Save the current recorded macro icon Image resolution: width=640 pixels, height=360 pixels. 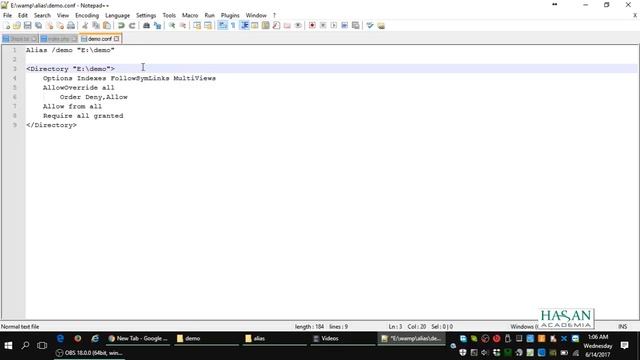tap(356, 26)
